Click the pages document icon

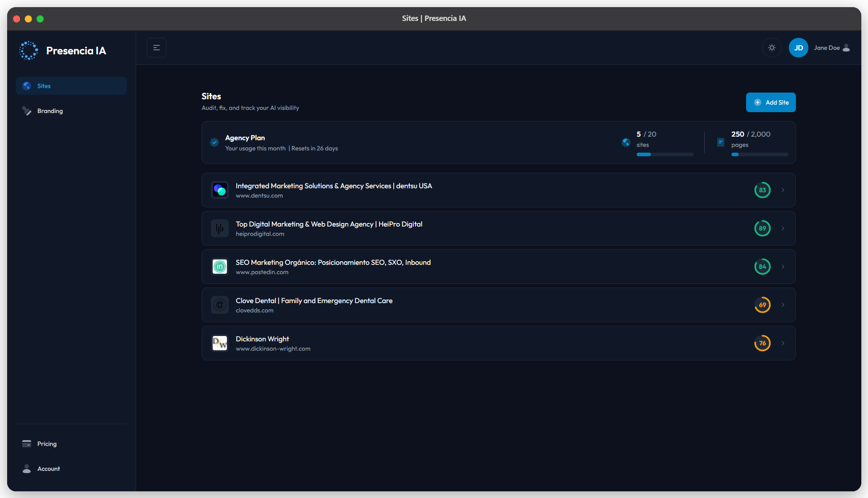pyautogui.click(x=721, y=142)
